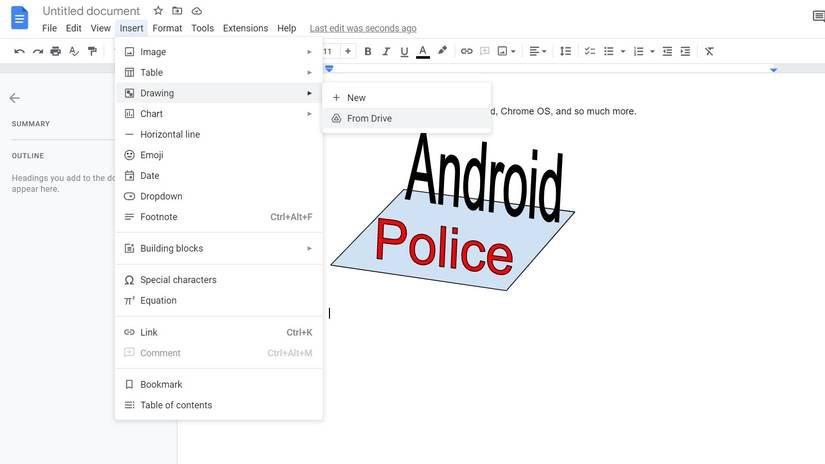Viewport: 825px width, 464px height.
Task: Open the Format menu
Action: pos(167,28)
